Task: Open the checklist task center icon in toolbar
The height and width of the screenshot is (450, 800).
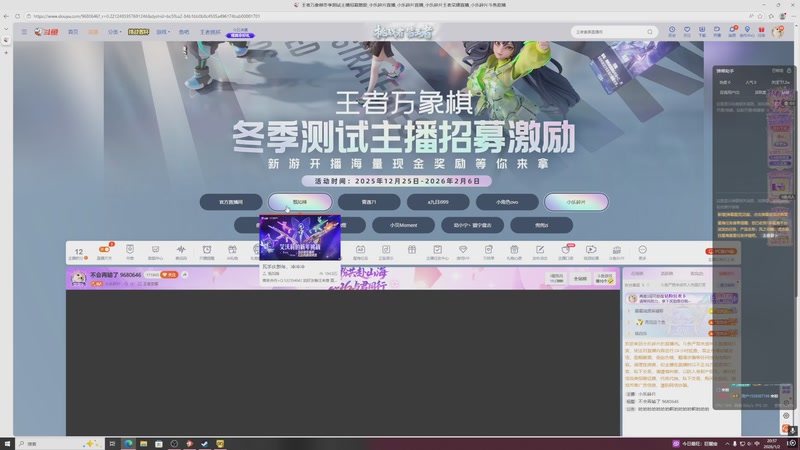Action: [x=437, y=251]
